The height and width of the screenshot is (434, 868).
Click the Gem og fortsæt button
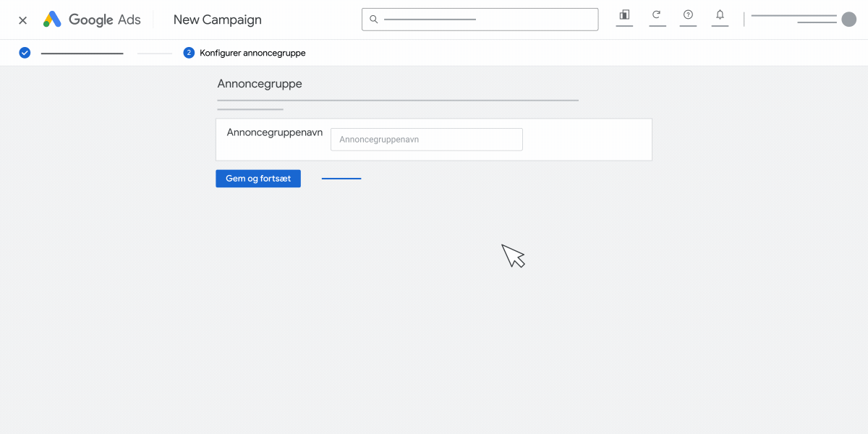(x=258, y=179)
